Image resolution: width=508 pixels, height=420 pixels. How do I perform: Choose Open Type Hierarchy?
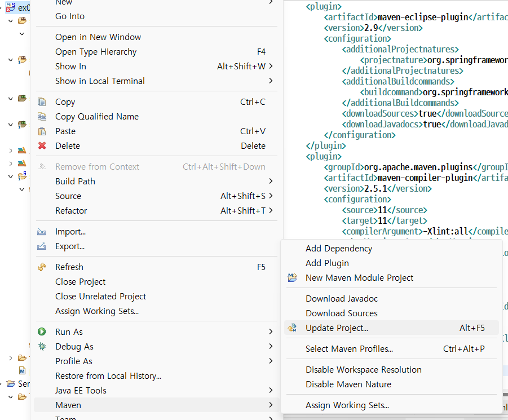96,52
